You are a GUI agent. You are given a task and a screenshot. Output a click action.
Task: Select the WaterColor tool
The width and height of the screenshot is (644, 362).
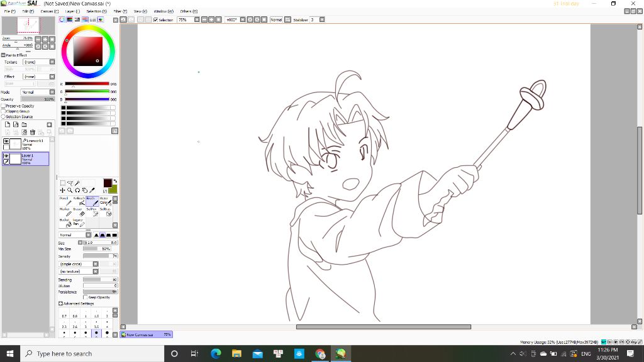pos(105,201)
